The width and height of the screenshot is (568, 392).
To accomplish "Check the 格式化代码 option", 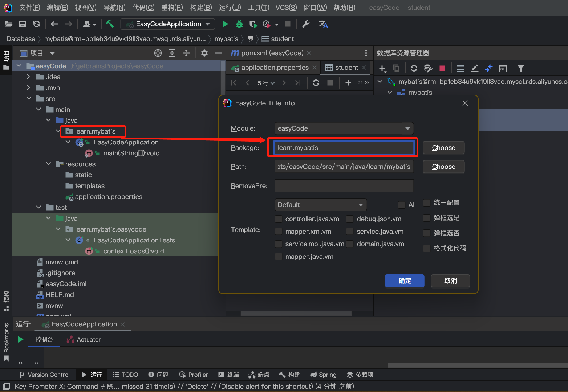I will [426, 248].
